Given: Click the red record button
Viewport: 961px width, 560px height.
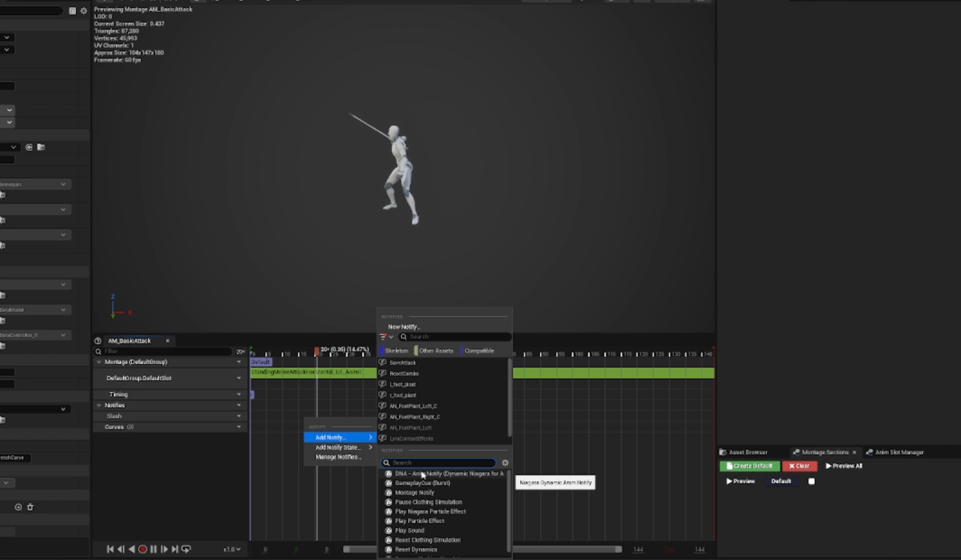Looking at the screenshot, I should (142, 549).
